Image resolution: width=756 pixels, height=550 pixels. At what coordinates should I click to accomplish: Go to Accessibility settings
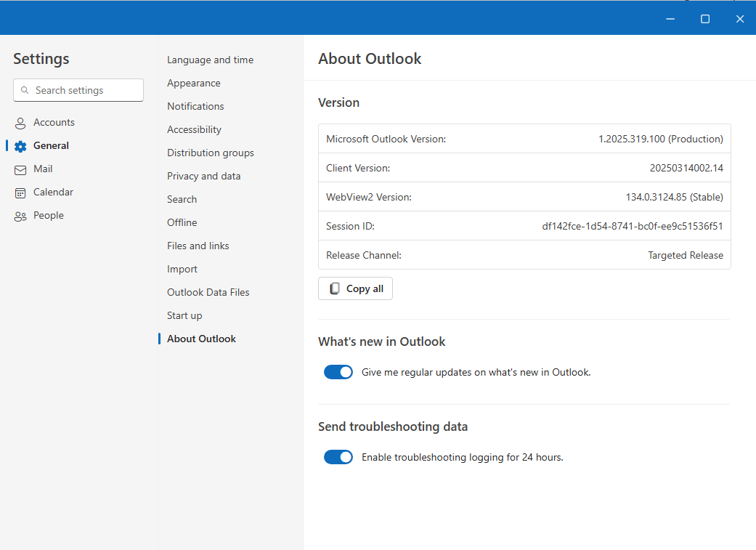coord(194,129)
